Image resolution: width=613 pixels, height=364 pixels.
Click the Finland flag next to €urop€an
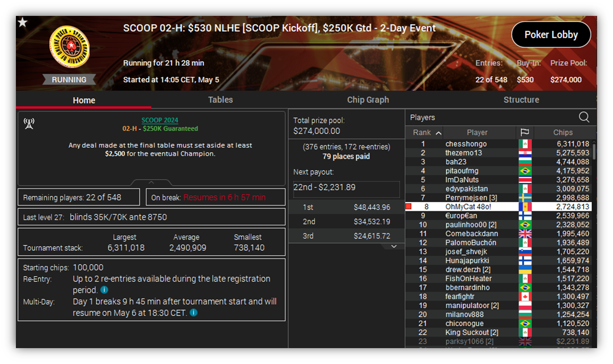click(x=525, y=216)
